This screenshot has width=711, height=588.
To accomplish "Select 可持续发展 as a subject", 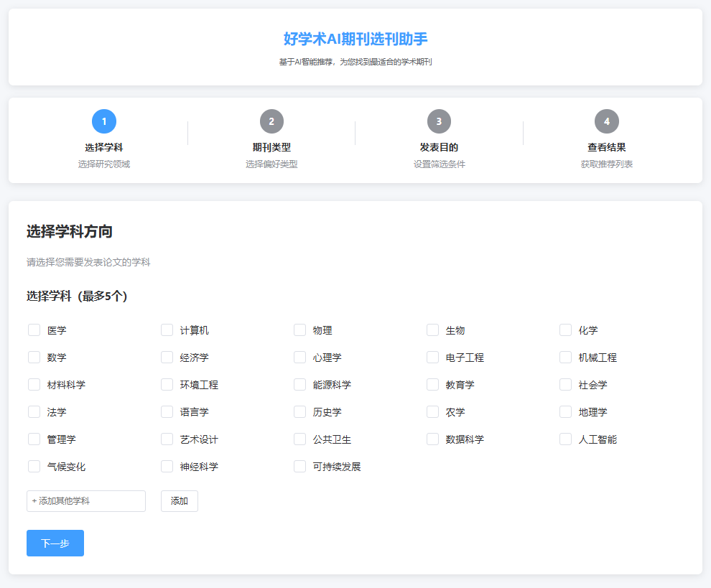I will tap(299, 466).
